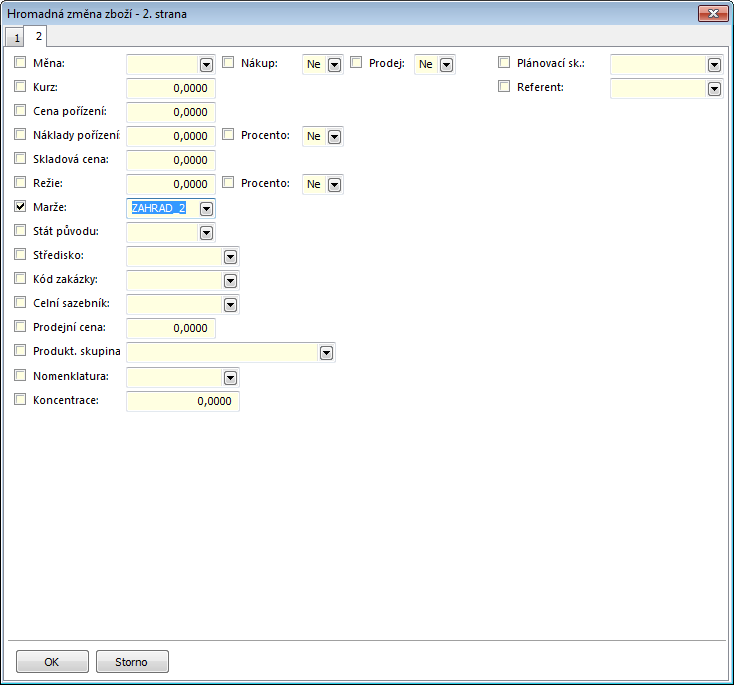
Task: Switch to tab 1
Action: [x=15, y=37]
